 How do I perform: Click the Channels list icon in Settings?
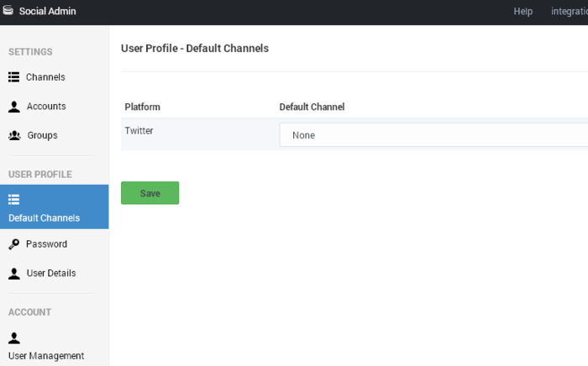click(x=14, y=77)
